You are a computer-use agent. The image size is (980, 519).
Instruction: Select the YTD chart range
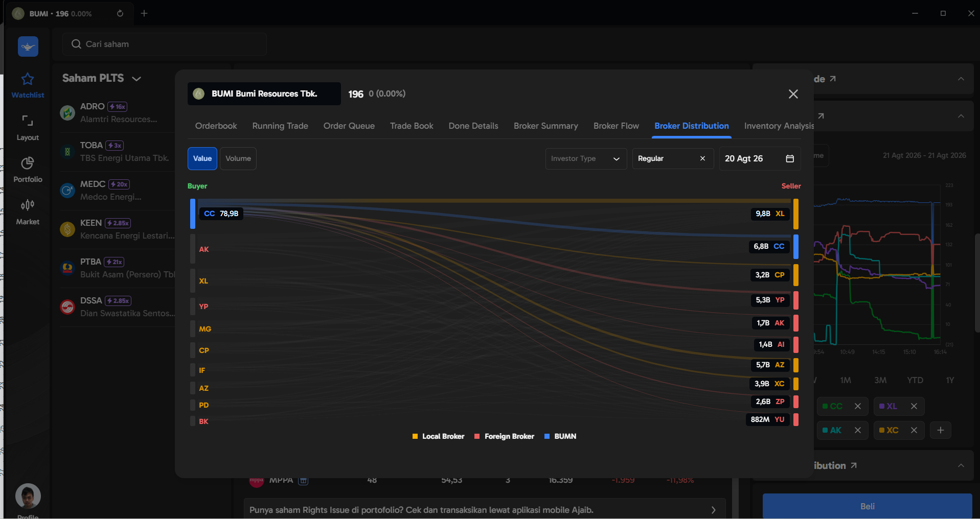point(915,380)
